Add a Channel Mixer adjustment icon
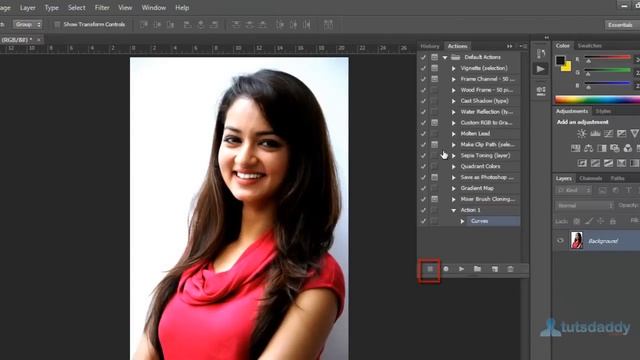 [628, 148]
